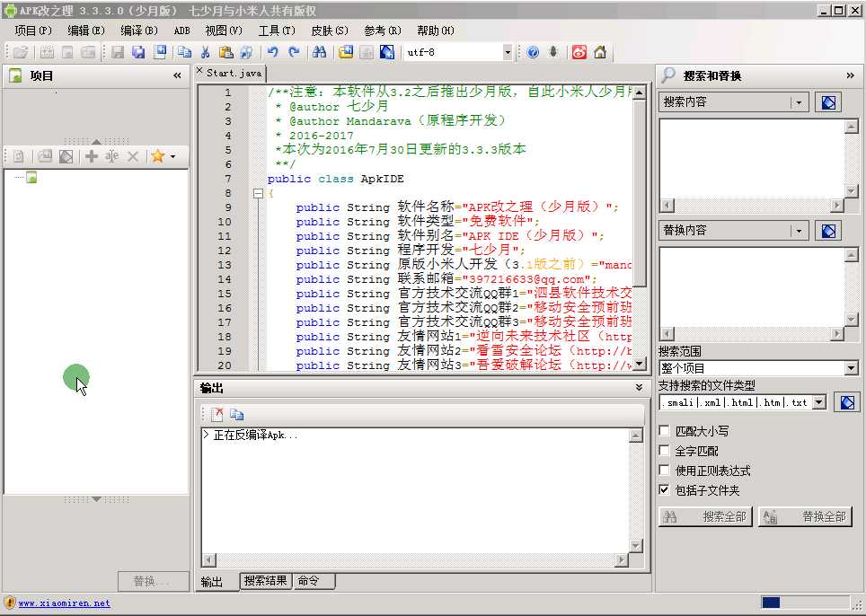This screenshot has width=866, height=616.
Task: Click the home house icon
Action: (600, 52)
